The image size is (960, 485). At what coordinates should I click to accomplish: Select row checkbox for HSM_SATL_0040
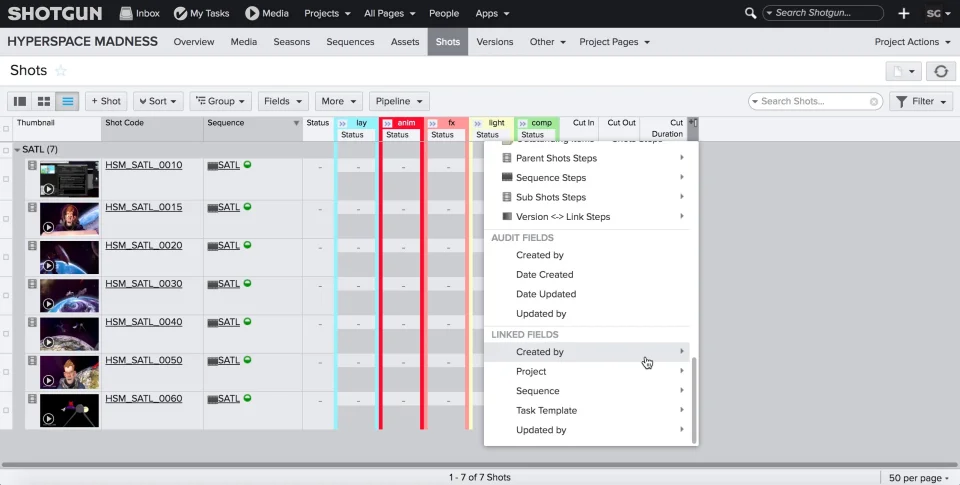(x=6, y=334)
